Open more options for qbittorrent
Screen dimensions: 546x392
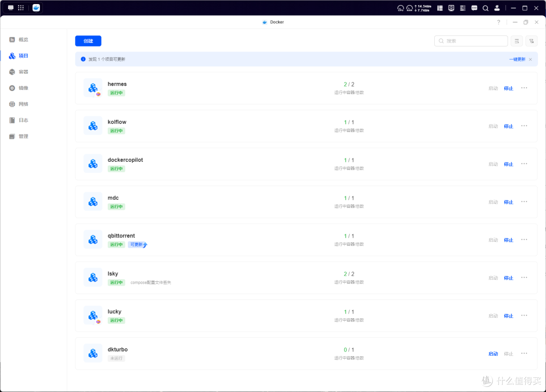pos(524,240)
